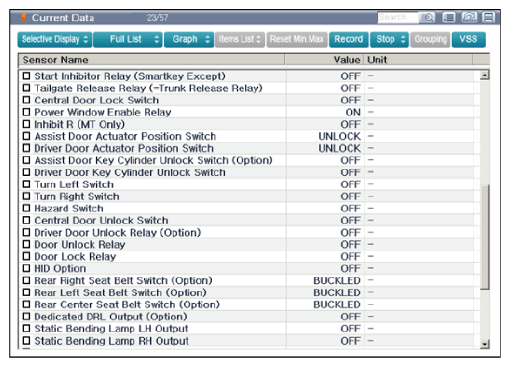Click the Sensor Name column header
The height and width of the screenshot is (367, 510).
(x=152, y=60)
